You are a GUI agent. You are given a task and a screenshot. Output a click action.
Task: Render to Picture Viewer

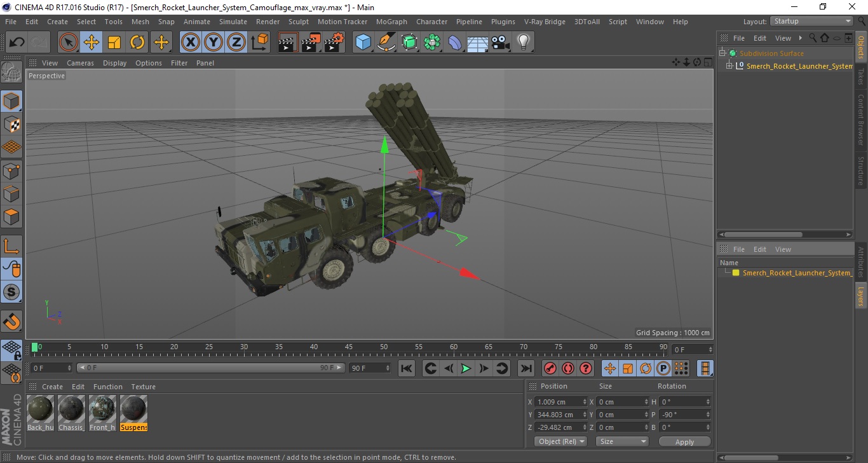(311, 43)
